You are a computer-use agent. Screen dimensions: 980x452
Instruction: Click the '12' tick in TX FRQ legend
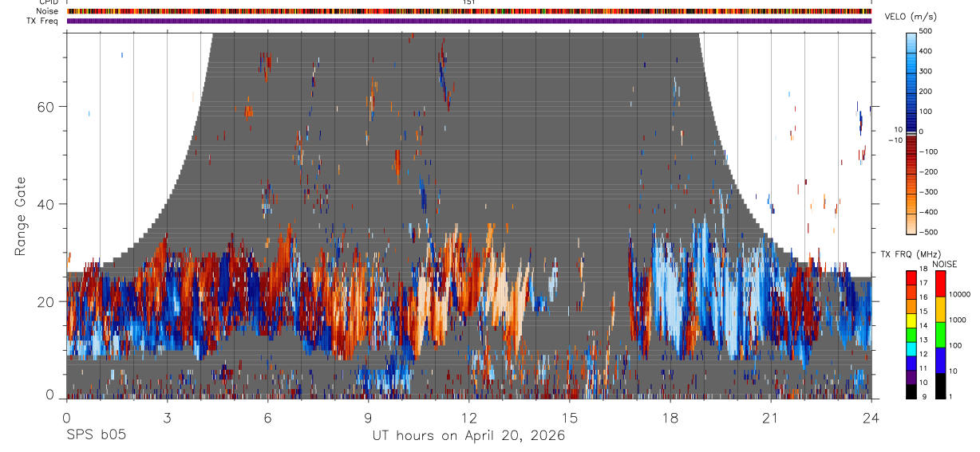pyautogui.click(x=923, y=354)
